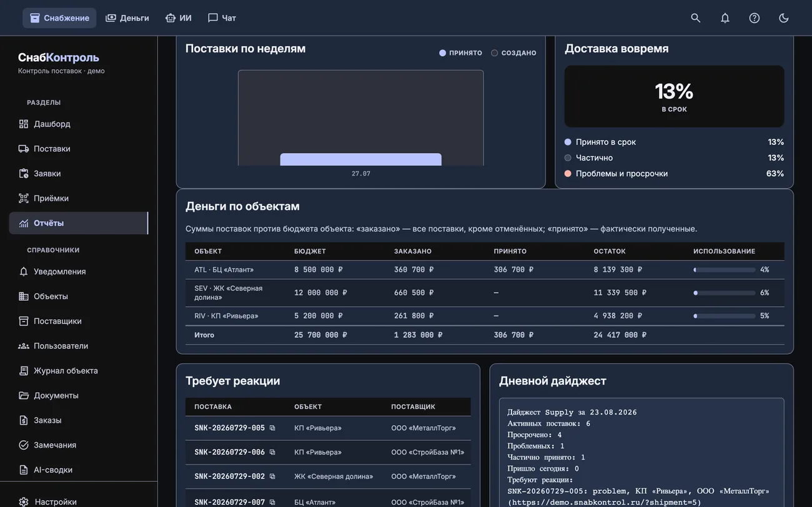The width and height of the screenshot is (812, 507).
Task: Open Журнал объекта page
Action: click(x=79, y=371)
